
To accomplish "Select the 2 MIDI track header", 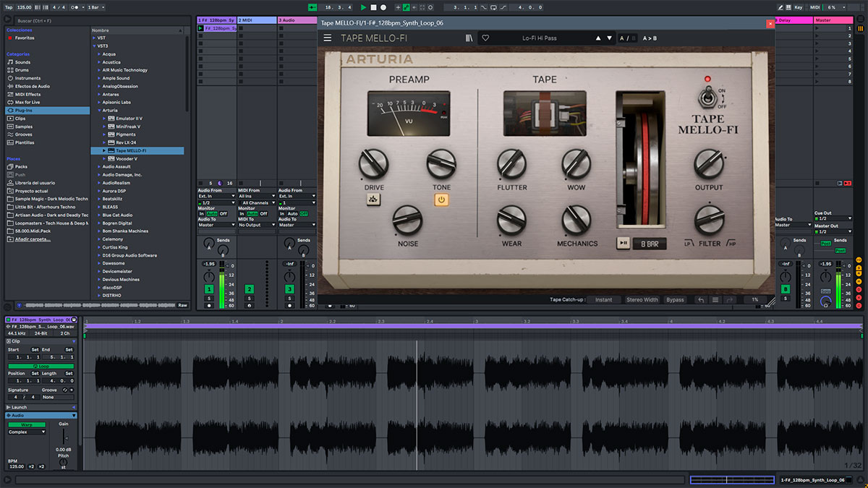I will pyautogui.click(x=257, y=20).
